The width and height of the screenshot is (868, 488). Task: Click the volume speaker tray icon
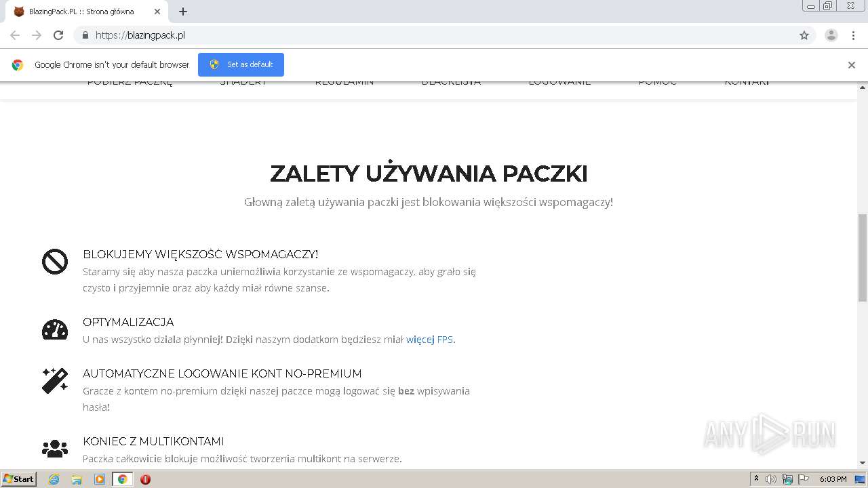pyautogui.click(x=771, y=479)
